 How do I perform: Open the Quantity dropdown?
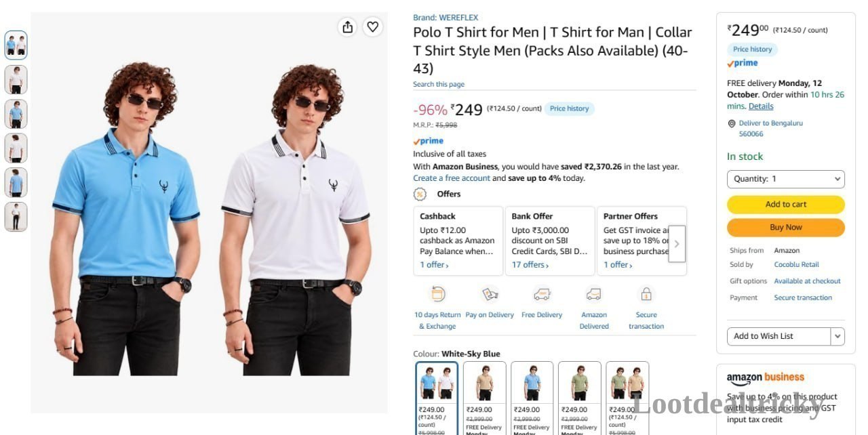click(x=786, y=179)
